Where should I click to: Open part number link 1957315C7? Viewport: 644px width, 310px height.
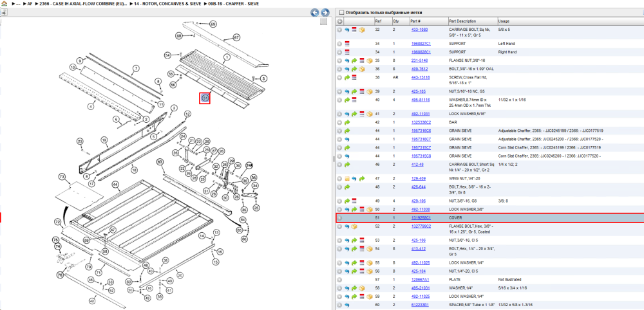[421, 148]
